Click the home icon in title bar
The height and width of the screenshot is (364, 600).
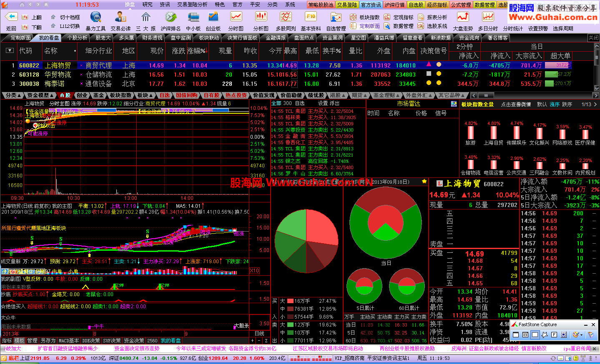22,5
